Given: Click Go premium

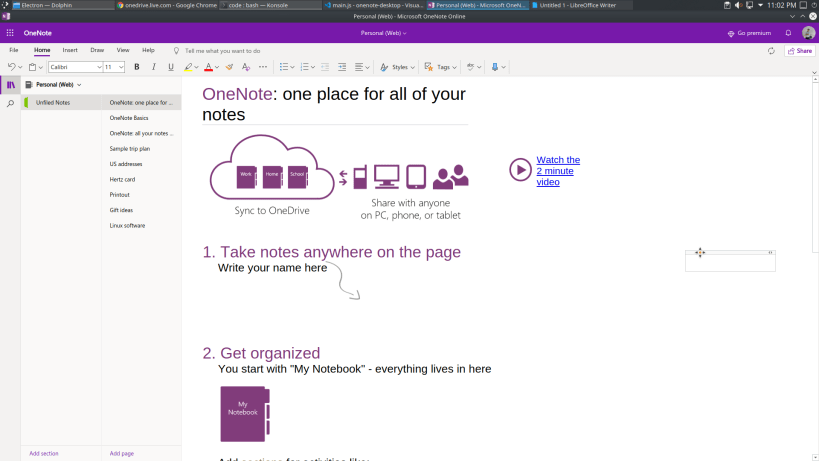Looking at the screenshot, I should (x=749, y=33).
